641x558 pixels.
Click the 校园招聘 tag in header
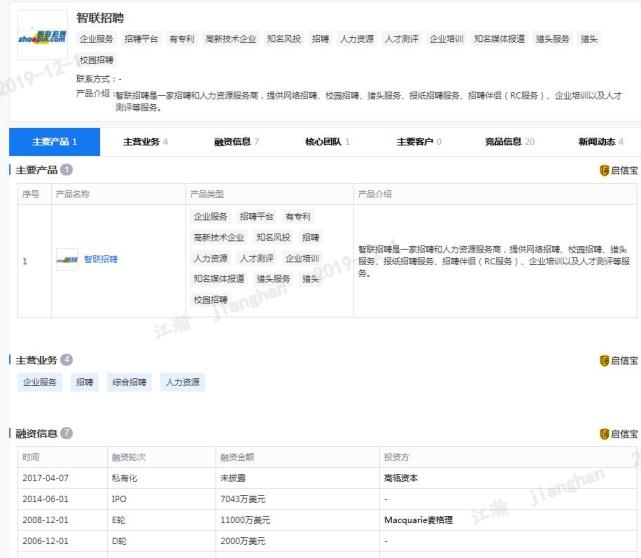click(x=96, y=60)
